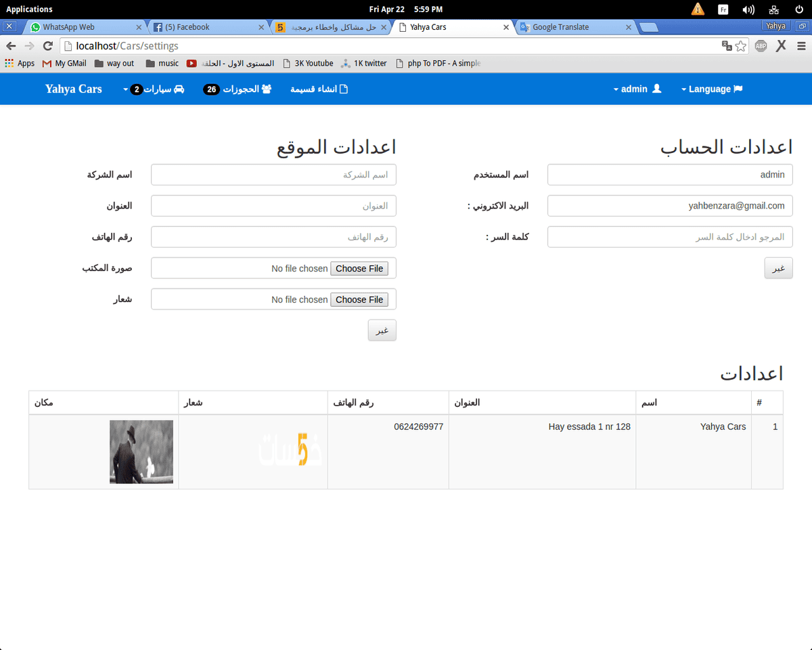812x650 pixels.
Task: Click the address cell Hay essada 1 nr 128
Action: [543, 452]
